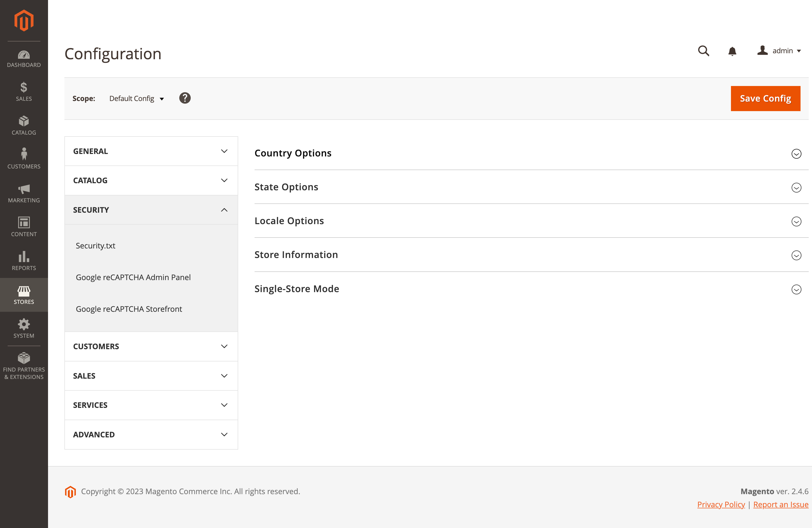Click the Customers sidebar icon

(23, 158)
